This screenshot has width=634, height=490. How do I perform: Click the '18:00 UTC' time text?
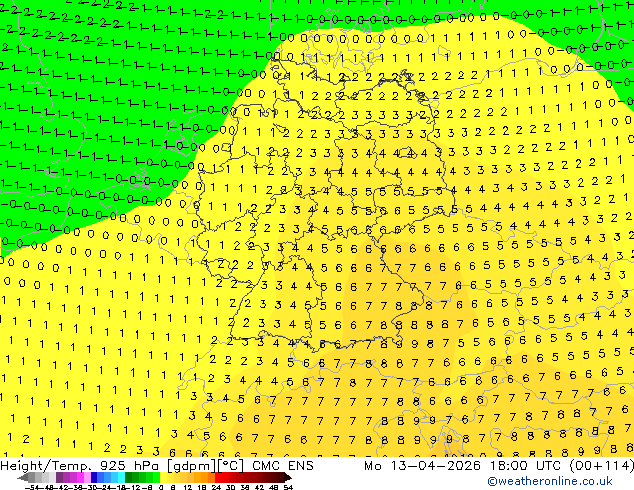pyautogui.click(x=526, y=466)
